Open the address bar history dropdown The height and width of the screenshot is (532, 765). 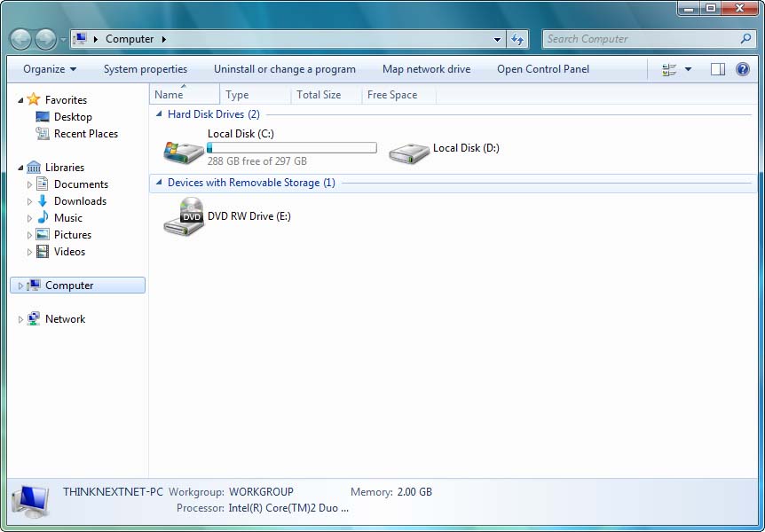click(497, 39)
